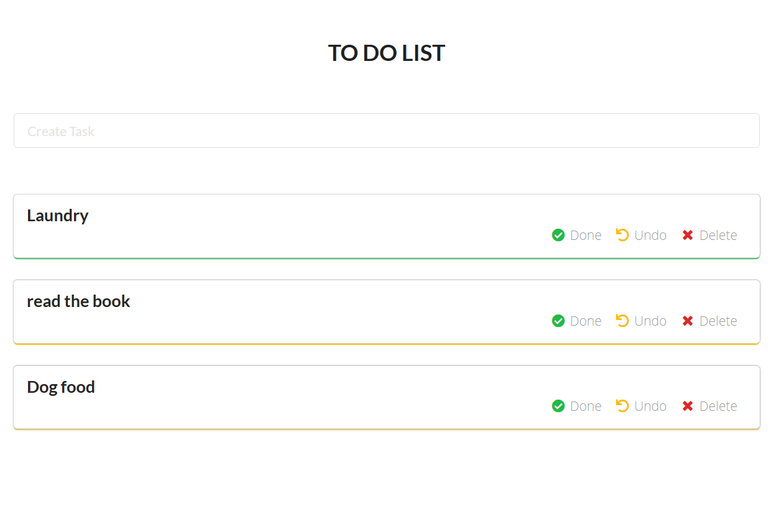
Task: Click "Undo" text on the read the book task
Action: [x=650, y=321]
